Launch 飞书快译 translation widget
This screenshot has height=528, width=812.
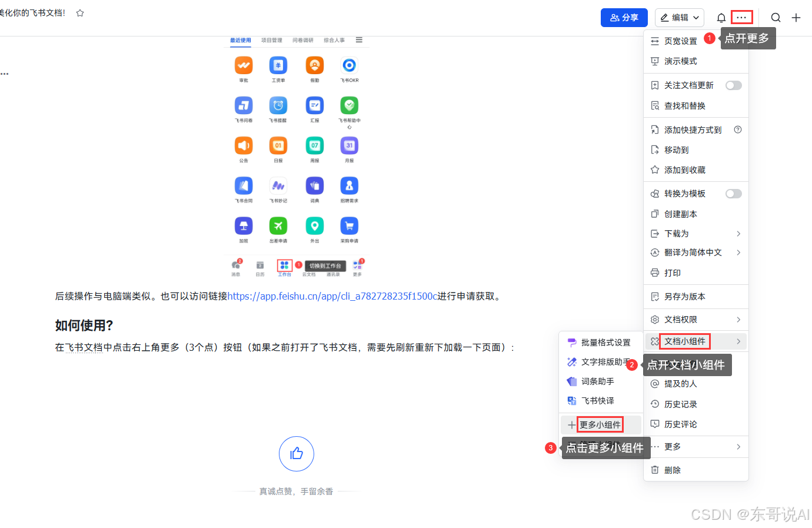tap(601, 401)
